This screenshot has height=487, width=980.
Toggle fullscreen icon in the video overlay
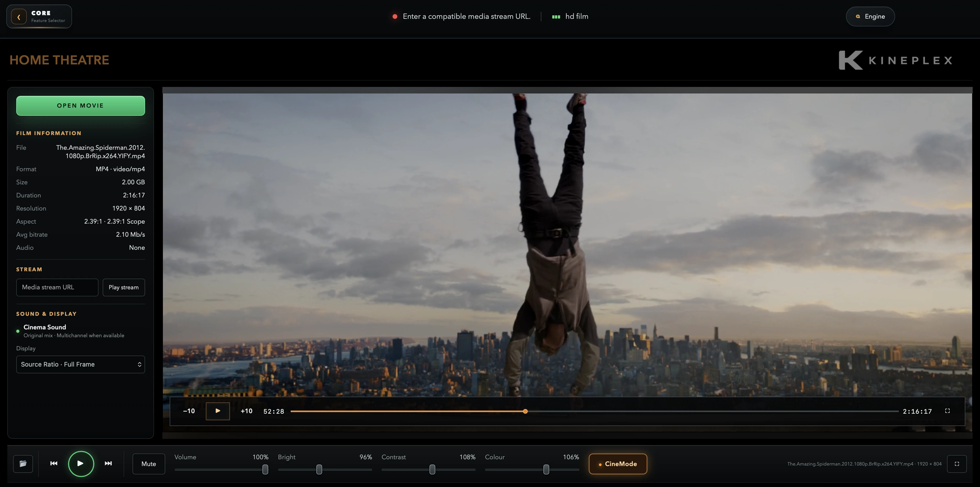click(947, 411)
